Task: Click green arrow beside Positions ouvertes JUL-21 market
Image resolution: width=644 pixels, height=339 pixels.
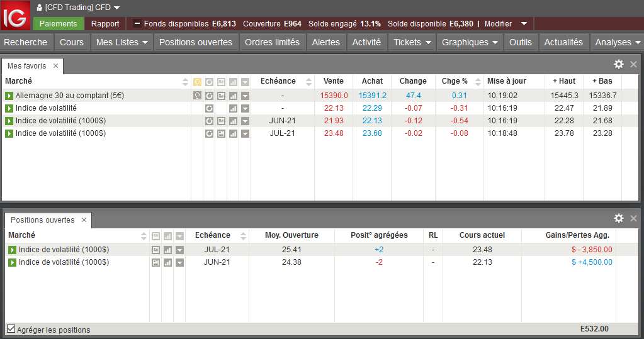Action: tap(13, 250)
